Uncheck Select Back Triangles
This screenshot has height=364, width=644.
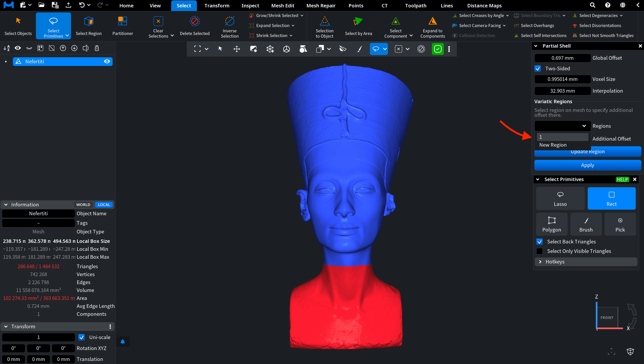pyautogui.click(x=540, y=242)
